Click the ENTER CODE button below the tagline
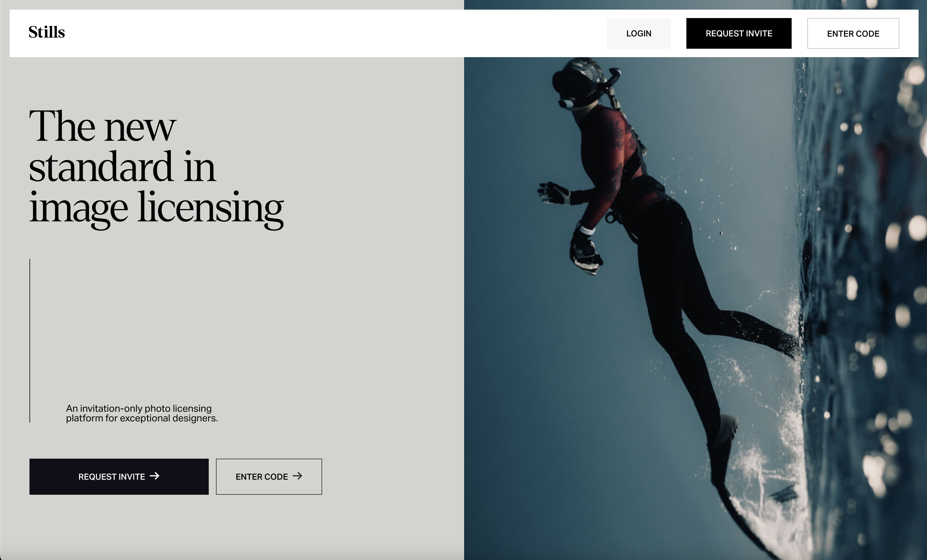Screen dimensions: 927x560 point(269,476)
